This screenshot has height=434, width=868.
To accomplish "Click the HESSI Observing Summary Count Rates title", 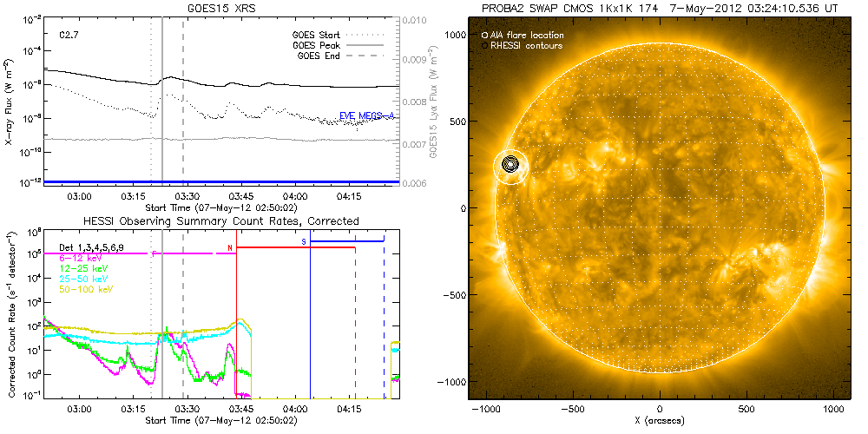I will [x=220, y=220].
